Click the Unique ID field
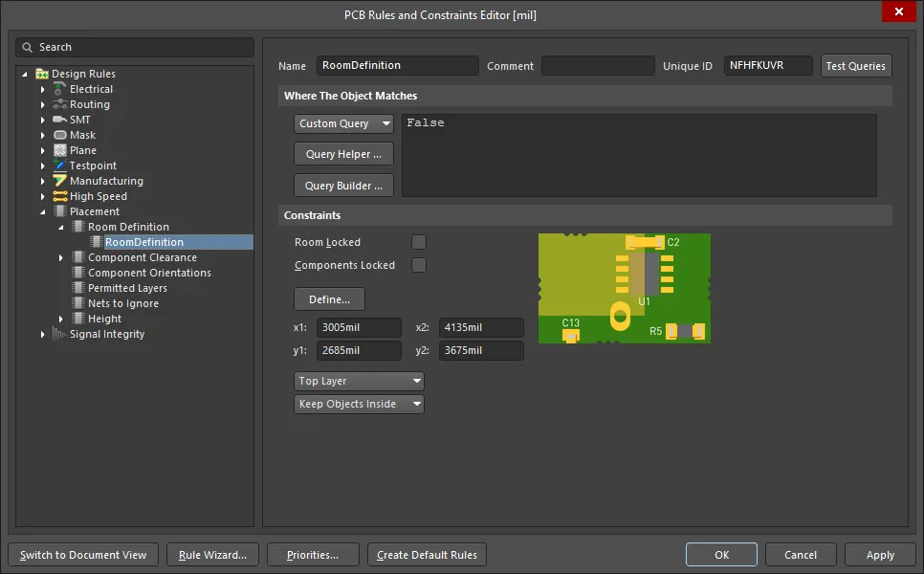The width and height of the screenshot is (924, 574). coord(768,65)
